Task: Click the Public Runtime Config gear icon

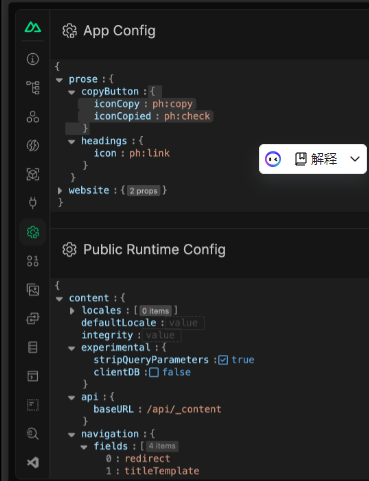Action: (69, 250)
